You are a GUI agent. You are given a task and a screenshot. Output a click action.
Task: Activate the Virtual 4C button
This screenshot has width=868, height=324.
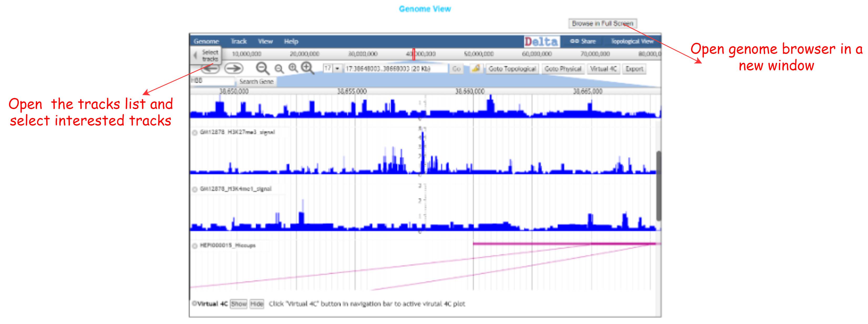coord(603,69)
